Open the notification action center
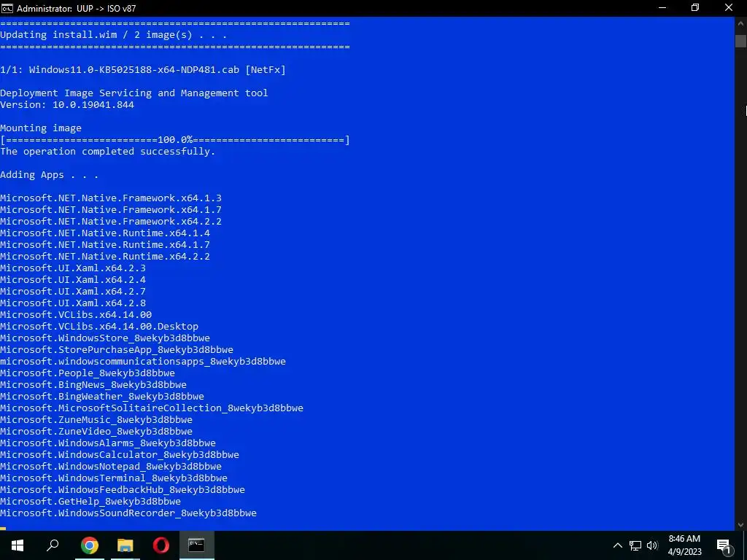This screenshot has height=560, width=747. point(724,545)
